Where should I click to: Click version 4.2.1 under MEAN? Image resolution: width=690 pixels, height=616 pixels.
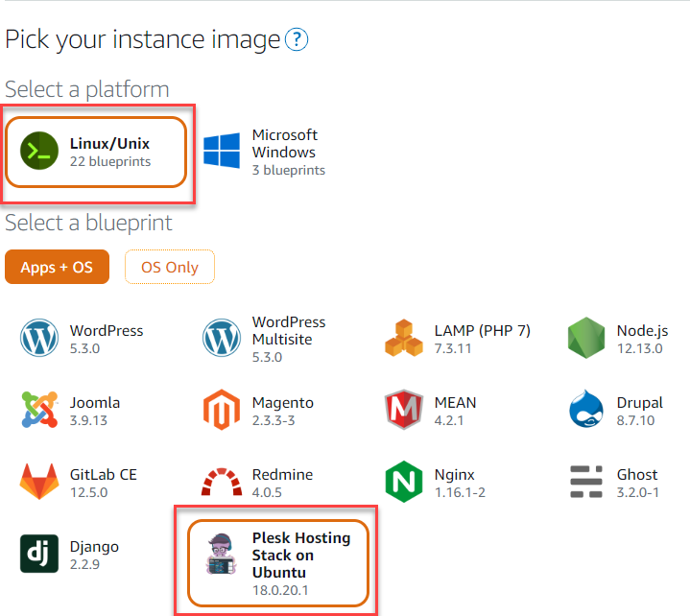[449, 420]
